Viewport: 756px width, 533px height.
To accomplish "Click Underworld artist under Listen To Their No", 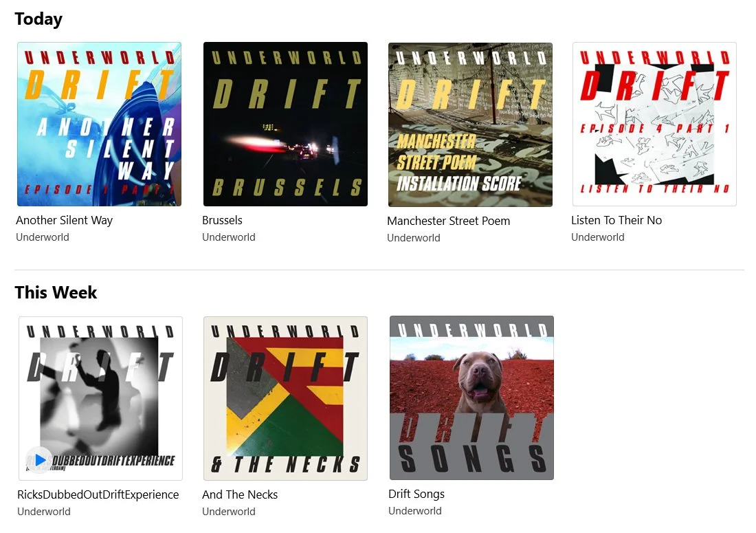I will (598, 237).
